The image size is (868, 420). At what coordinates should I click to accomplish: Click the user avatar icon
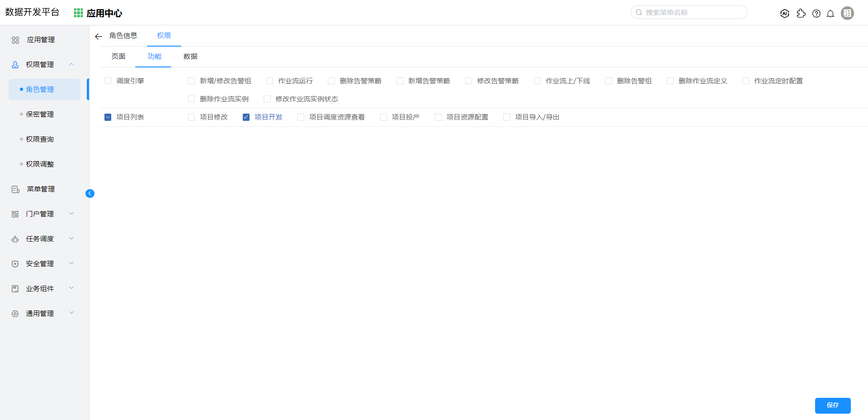tap(847, 13)
